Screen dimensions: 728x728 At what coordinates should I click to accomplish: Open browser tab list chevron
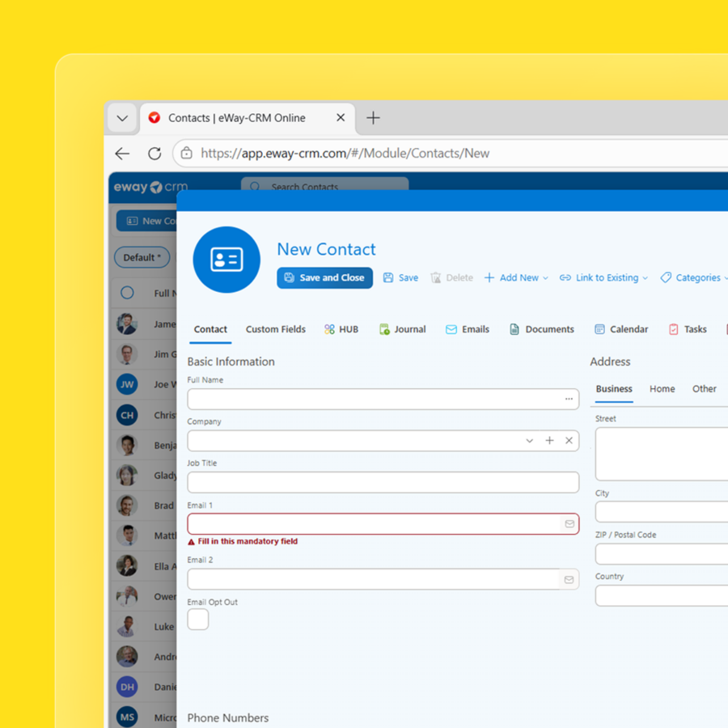tap(122, 118)
